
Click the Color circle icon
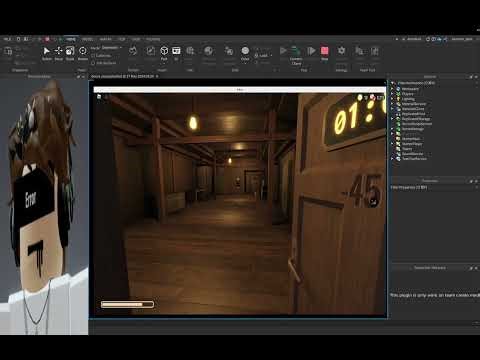(x=245, y=51)
